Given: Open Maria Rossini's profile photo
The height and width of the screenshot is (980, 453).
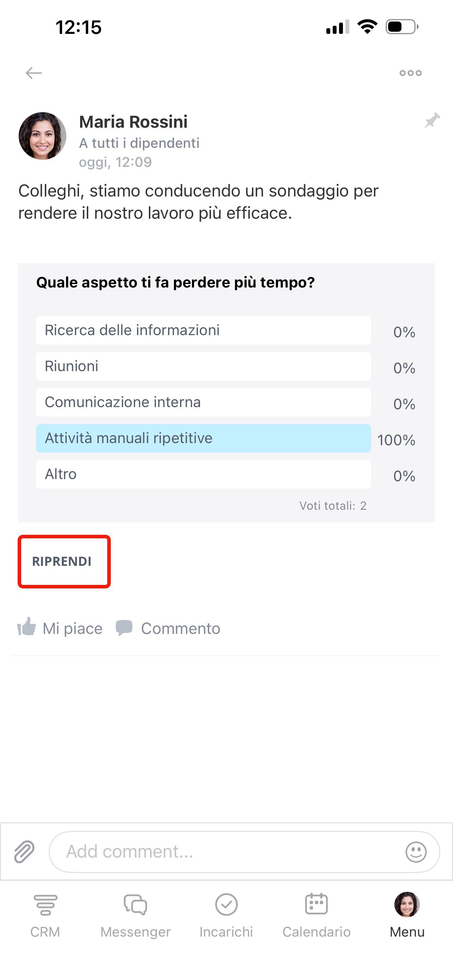Looking at the screenshot, I should click(43, 136).
